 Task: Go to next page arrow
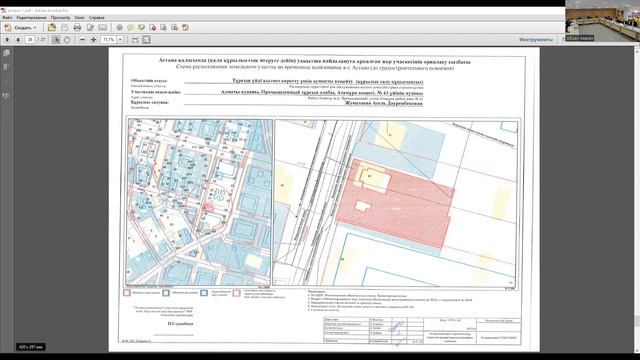pyautogui.click(x=18, y=40)
